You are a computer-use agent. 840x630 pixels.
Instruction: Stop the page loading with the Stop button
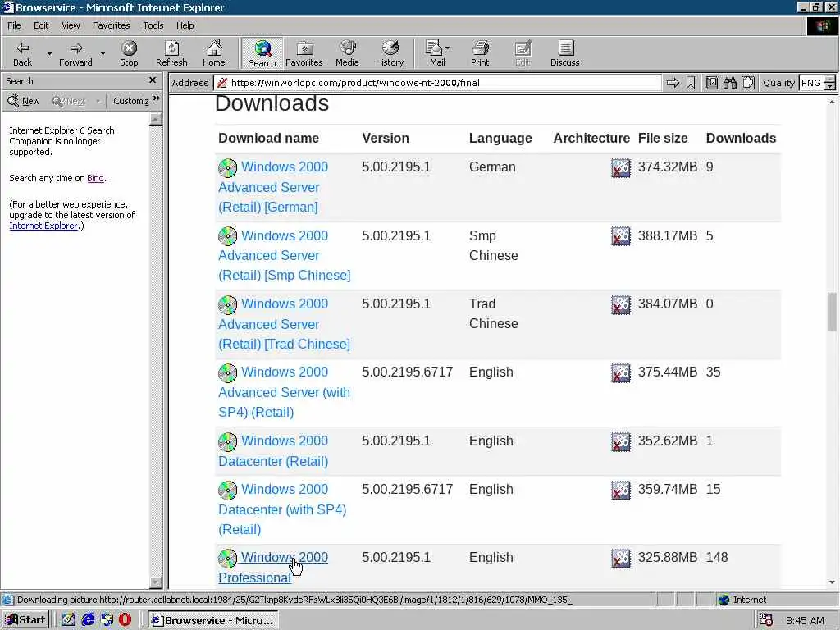pos(129,53)
